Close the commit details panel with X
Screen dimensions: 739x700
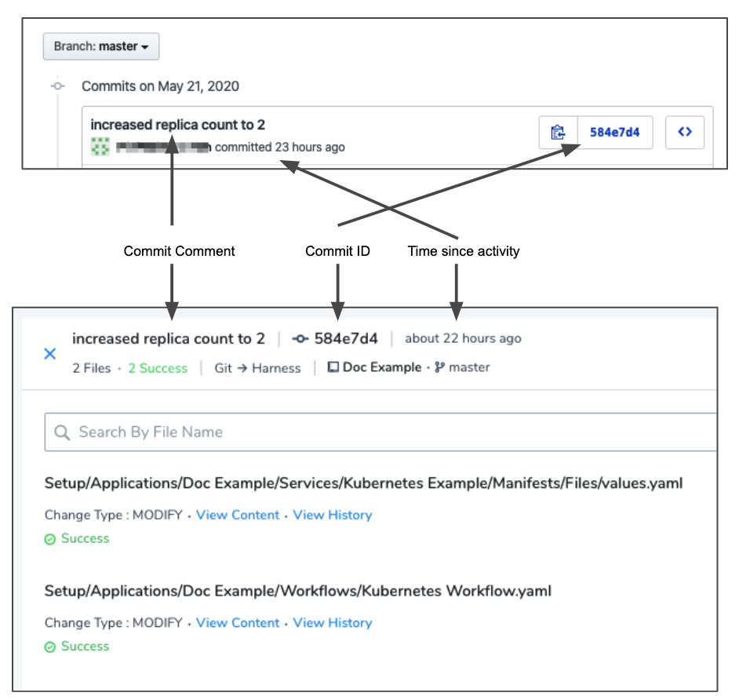[50, 354]
